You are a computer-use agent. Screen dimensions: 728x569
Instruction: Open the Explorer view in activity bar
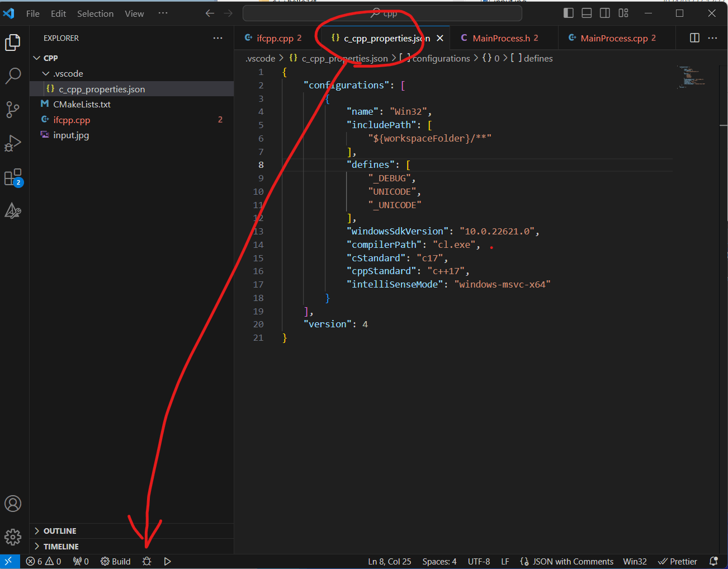tap(13, 43)
